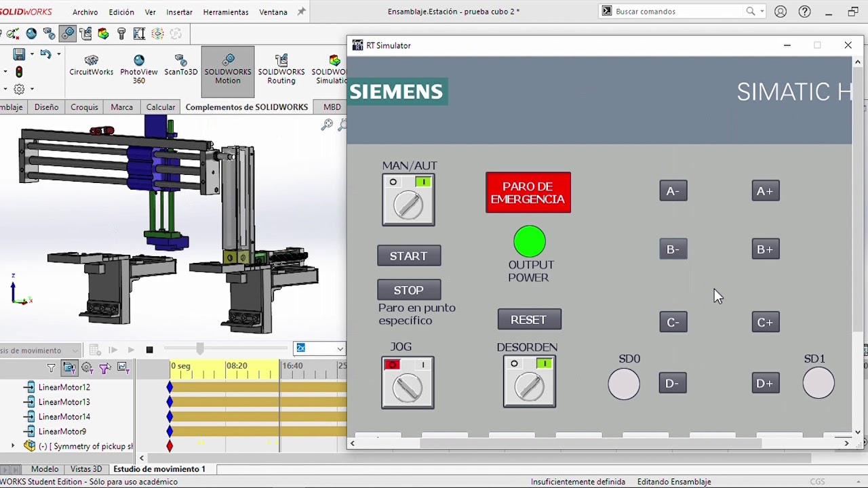Play the motion study animation
The width and height of the screenshot is (868, 488).
click(x=131, y=350)
